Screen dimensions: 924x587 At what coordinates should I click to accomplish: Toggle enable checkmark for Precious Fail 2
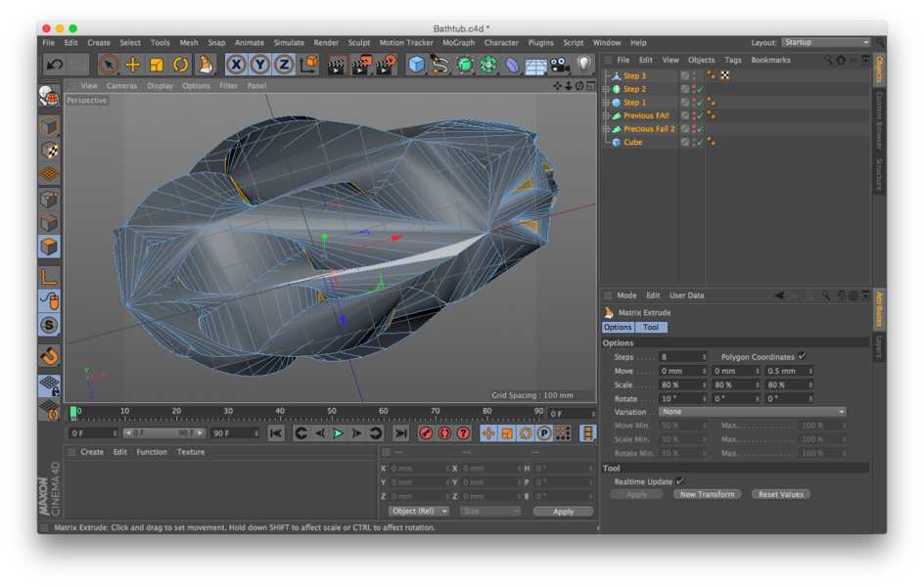pyautogui.click(x=700, y=129)
